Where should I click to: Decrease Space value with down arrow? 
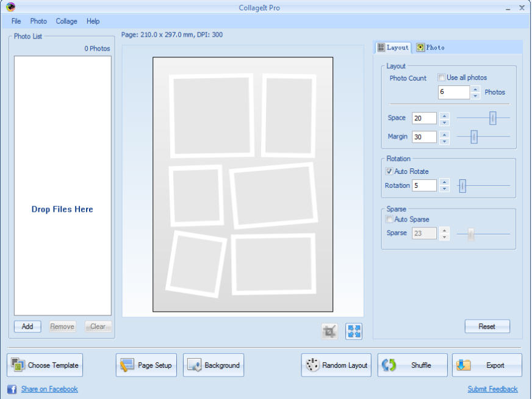[x=445, y=122]
